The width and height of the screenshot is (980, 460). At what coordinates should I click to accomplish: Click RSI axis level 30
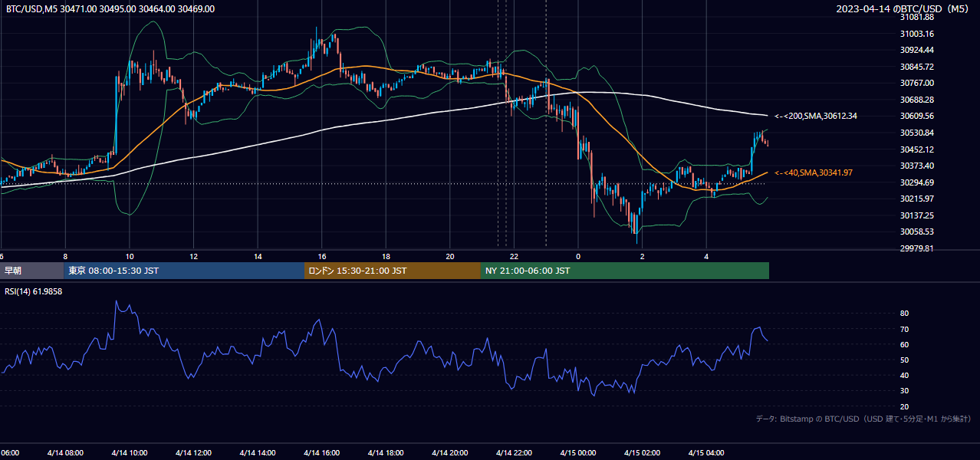point(904,391)
